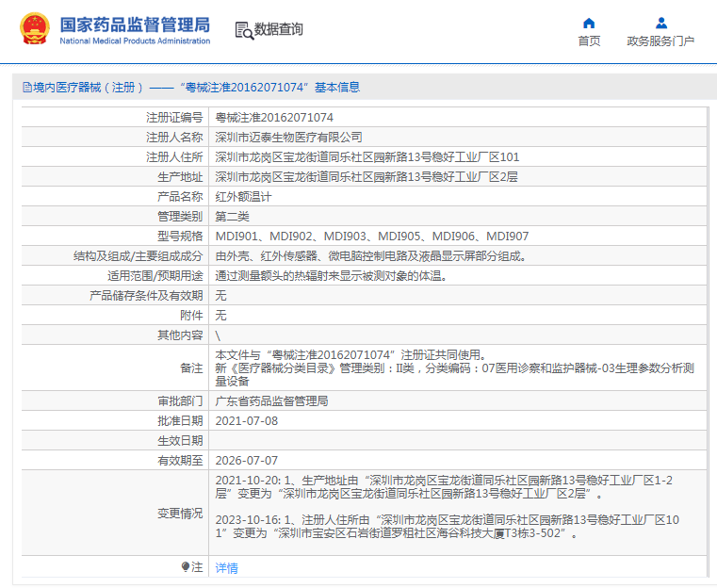The height and width of the screenshot is (588, 717).
Task: Click the backslash value in 其他内容 row
Action: click(x=218, y=335)
